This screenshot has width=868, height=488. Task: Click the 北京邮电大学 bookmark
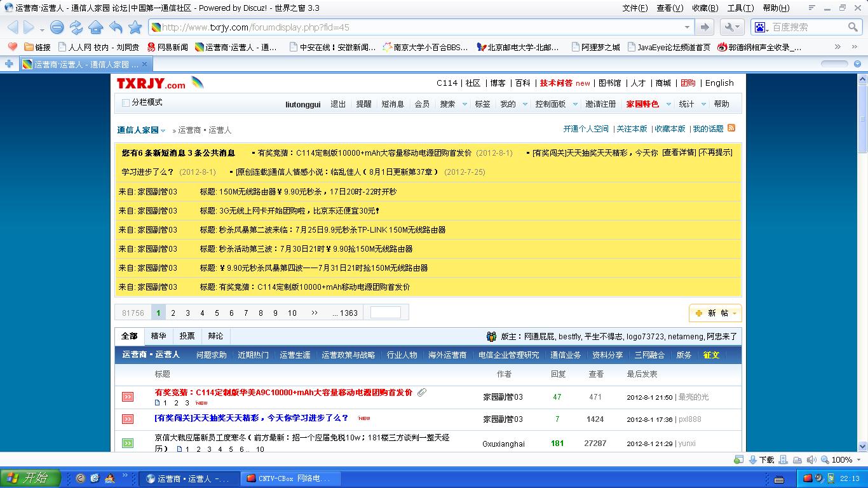pyautogui.click(x=519, y=47)
